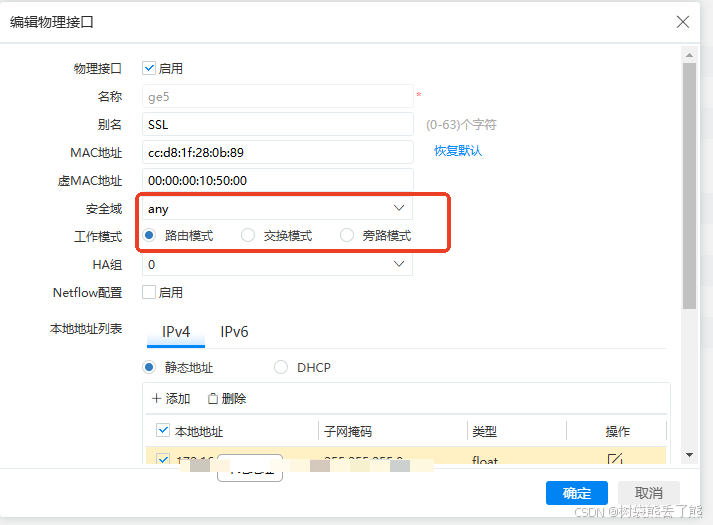This screenshot has height=525, width=713.
Task: Close the 编辑物理接口 dialog
Action: tap(683, 22)
